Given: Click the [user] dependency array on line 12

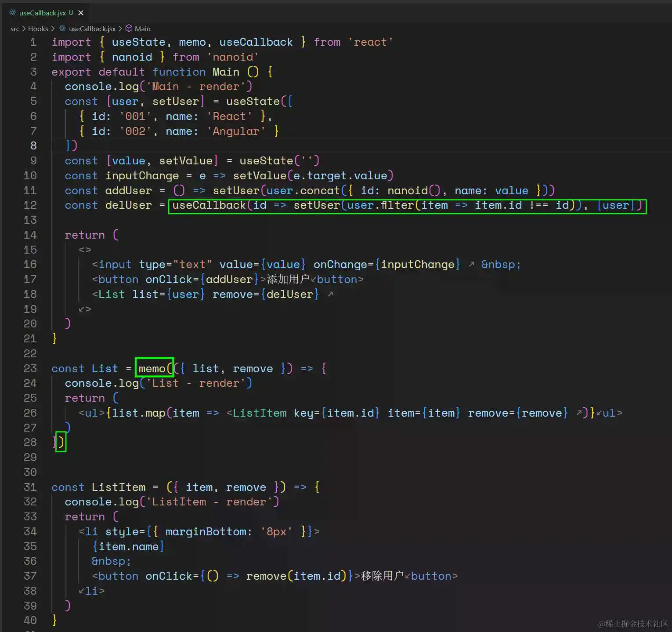Looking at the screenshot, I should 616,205.
